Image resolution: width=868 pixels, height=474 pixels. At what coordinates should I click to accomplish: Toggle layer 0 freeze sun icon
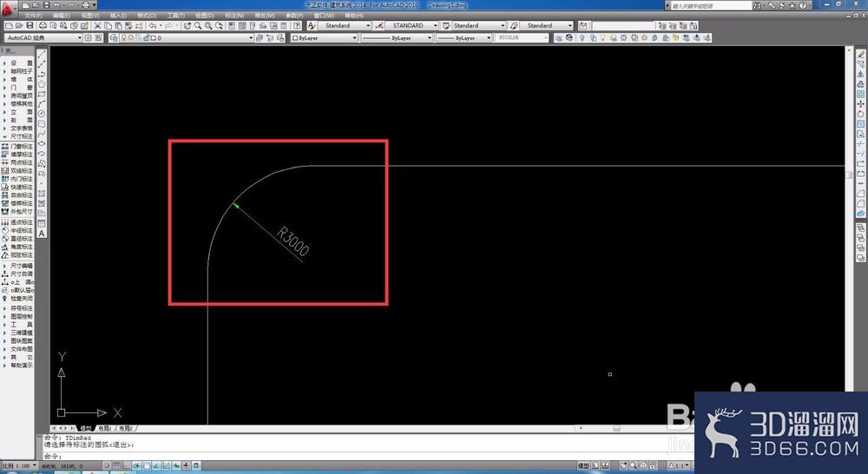tap(131, 37)
